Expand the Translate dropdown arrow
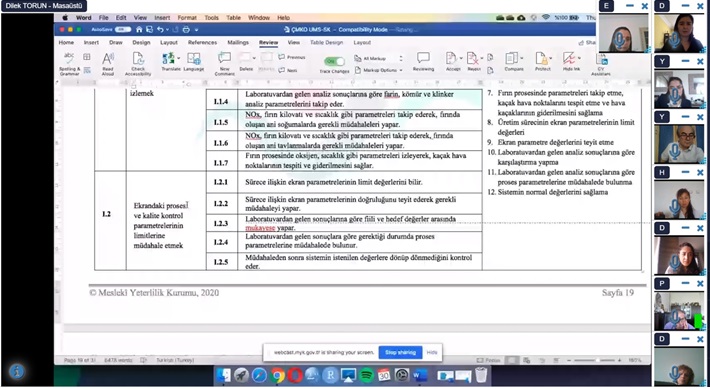Image resolution: width=710 pixels, height=389 pixels. tap(178, 58)
